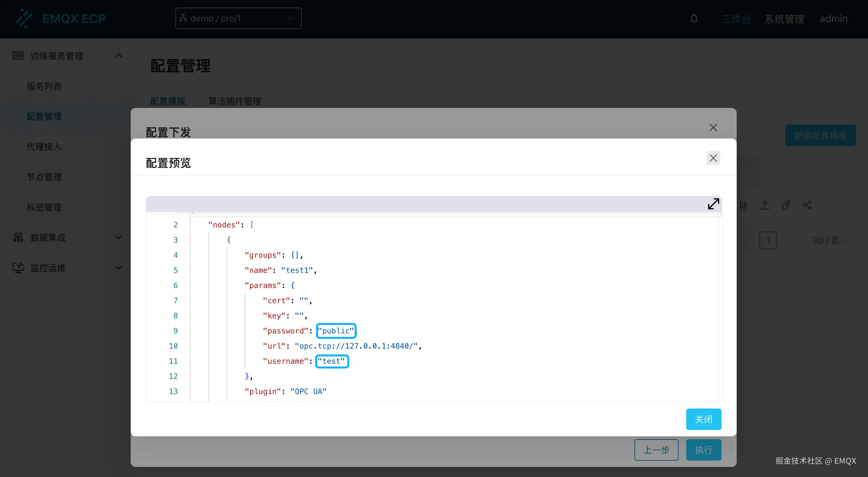
Task: Click the share icon in toolbar
Action: pos(807,205)
